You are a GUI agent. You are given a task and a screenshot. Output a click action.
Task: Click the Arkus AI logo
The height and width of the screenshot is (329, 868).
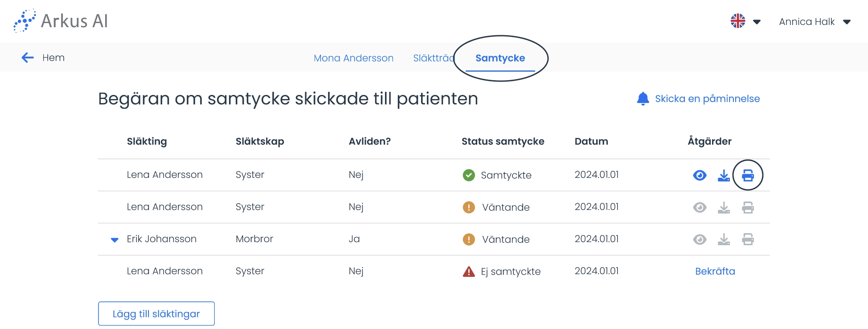coord(61,21)
